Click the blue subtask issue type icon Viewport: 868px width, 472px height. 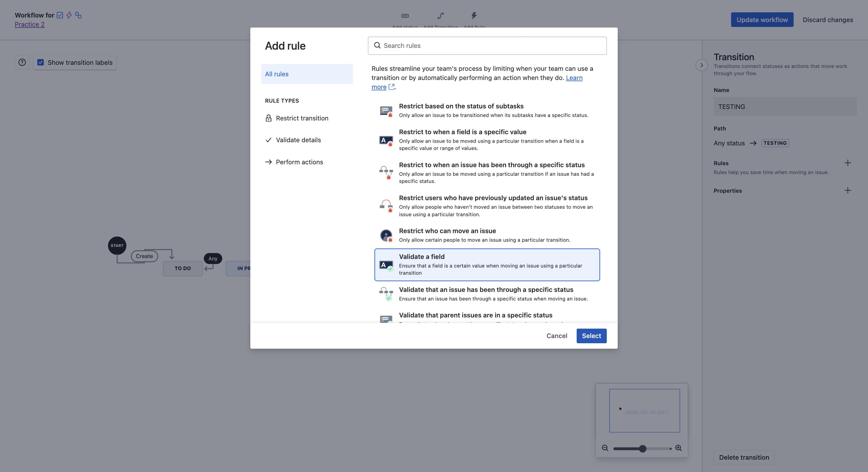pyautogui.click(x=78, y=15)
